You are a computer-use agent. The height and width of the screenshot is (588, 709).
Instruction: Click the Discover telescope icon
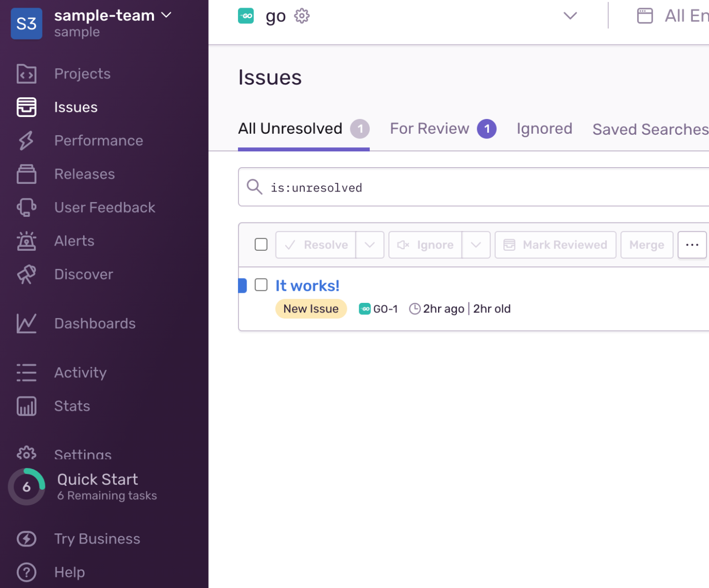pyautogui.click(x=26, y=275)
